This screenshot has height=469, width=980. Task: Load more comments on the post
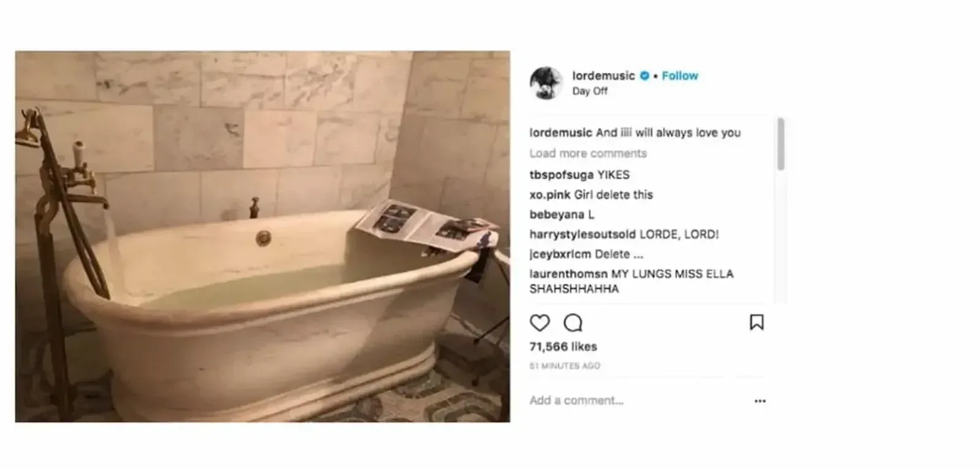588,153
